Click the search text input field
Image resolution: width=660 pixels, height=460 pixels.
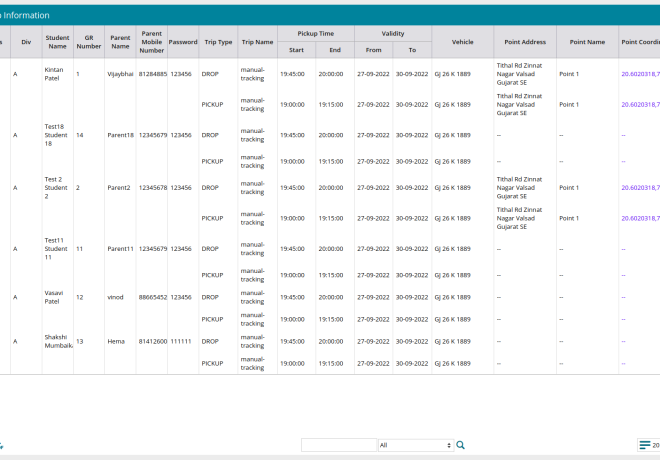(x=338, y=445)
